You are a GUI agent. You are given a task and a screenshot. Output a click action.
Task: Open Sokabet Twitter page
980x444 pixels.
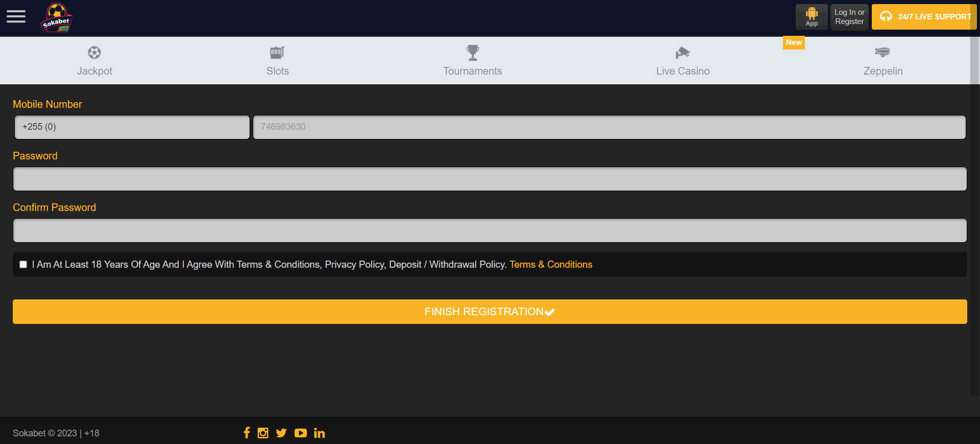click(281, 433)
